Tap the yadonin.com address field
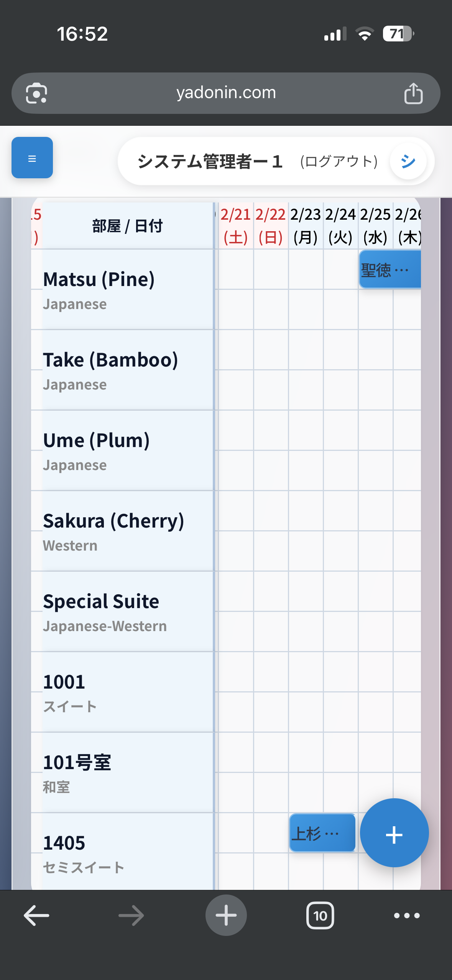 [x=226, y=93]
